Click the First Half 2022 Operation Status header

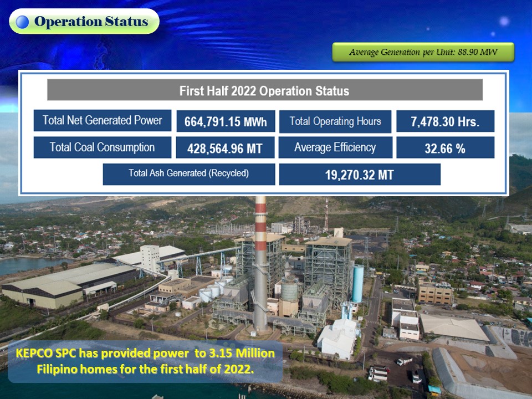[265, 90]
